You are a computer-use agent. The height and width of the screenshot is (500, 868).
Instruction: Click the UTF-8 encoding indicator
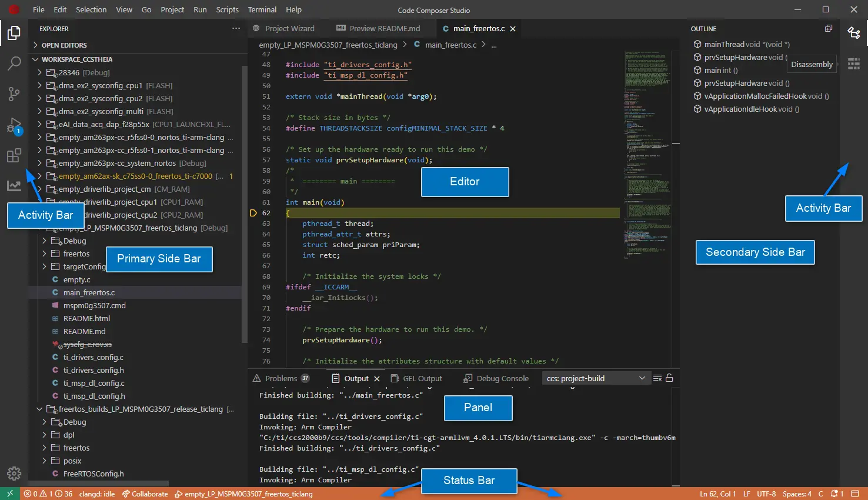pyautogui.click(x=766, y=494)
